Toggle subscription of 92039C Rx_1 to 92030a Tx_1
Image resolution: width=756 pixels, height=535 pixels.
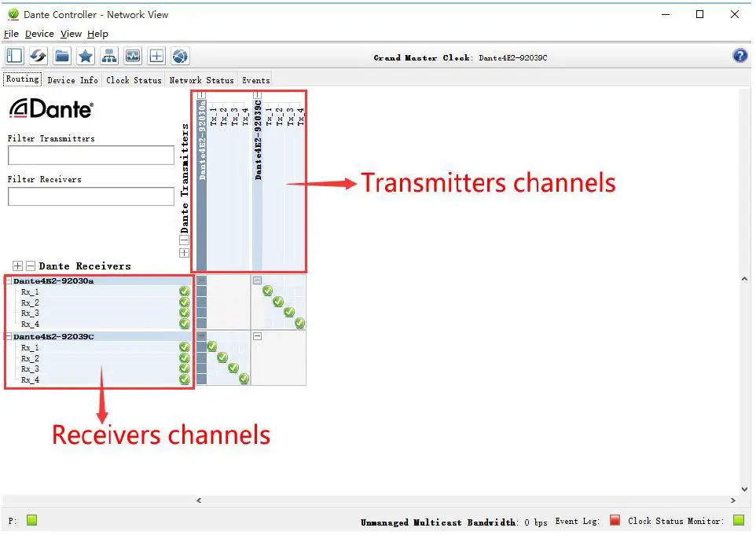pyautogui.click(x=211, y=346)
